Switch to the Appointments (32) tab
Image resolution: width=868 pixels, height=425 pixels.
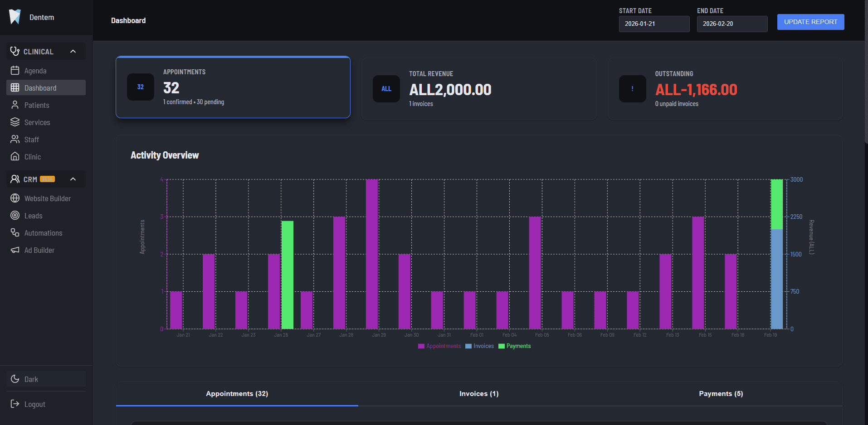click(x=237, y=394)
